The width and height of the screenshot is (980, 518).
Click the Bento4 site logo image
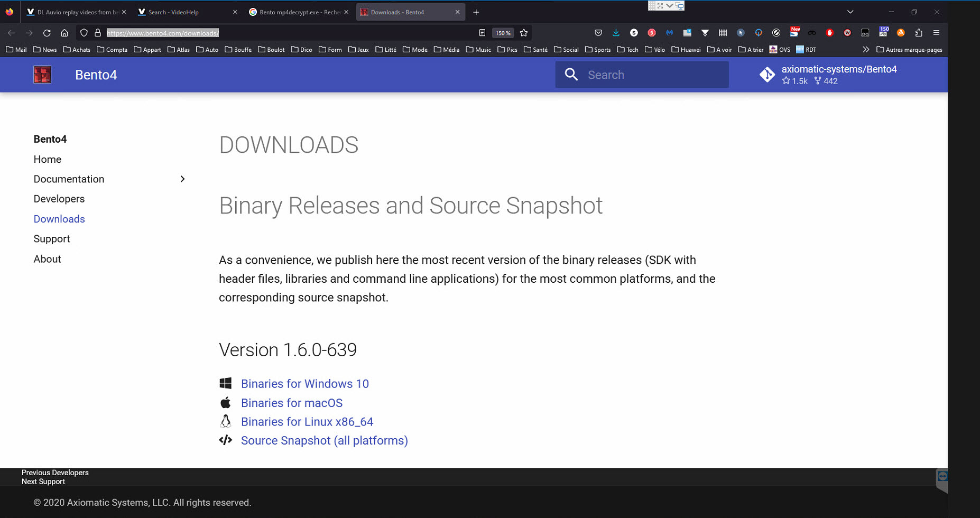(x=42, y=75)
